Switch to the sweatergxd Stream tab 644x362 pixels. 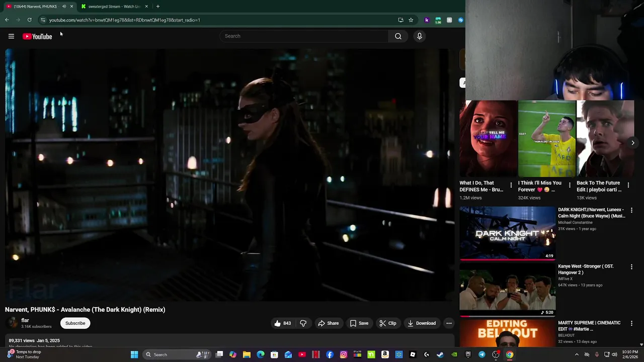[114, 7]
